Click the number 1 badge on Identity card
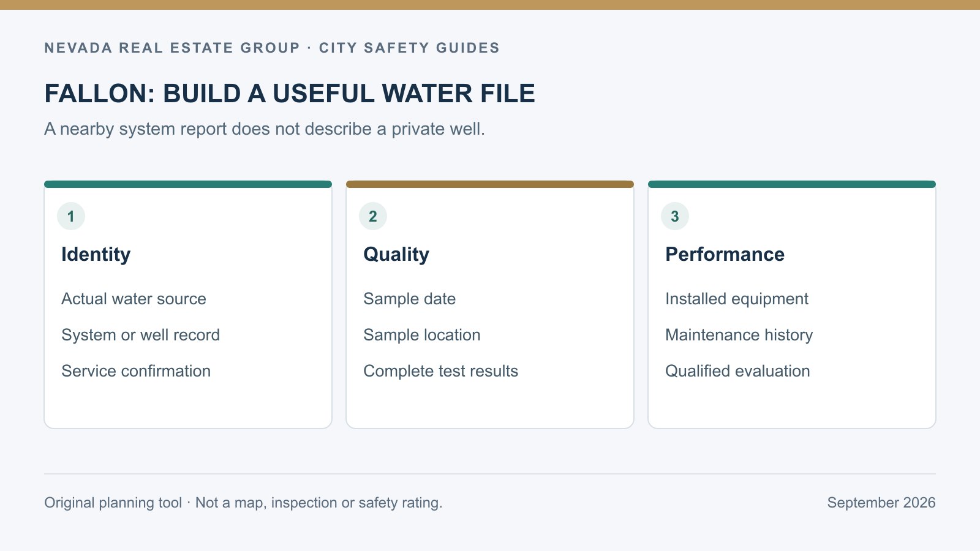Screen dimensions: 980x551 (71, 216)
